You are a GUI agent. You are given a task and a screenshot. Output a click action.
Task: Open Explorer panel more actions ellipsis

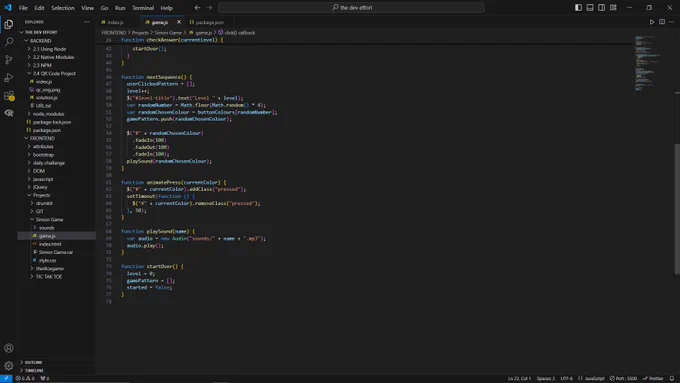[87, 22]
